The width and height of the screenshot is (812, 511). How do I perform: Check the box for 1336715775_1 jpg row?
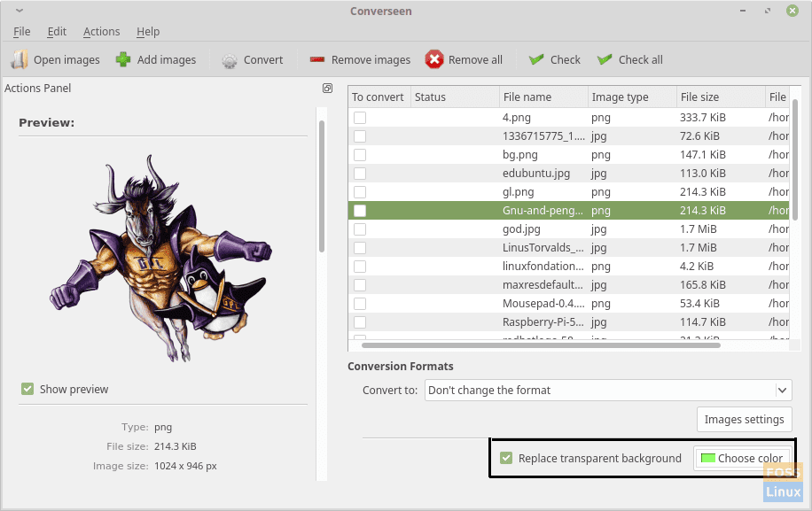pos(360,136)
